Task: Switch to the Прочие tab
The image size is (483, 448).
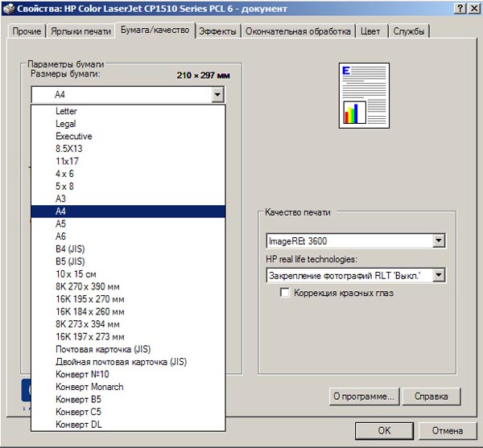Action: [x=27, y=31]
